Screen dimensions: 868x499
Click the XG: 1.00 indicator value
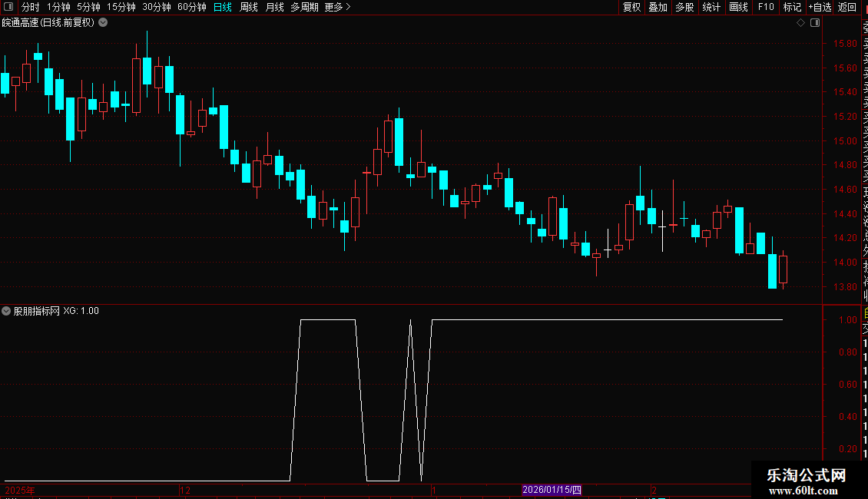[x=81, y=311]
